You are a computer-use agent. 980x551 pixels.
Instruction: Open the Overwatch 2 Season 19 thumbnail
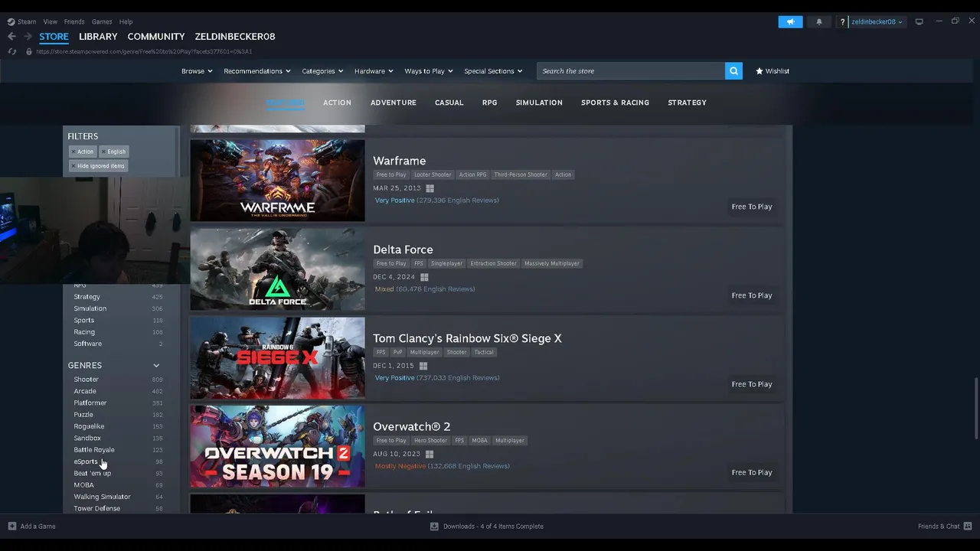277,446
